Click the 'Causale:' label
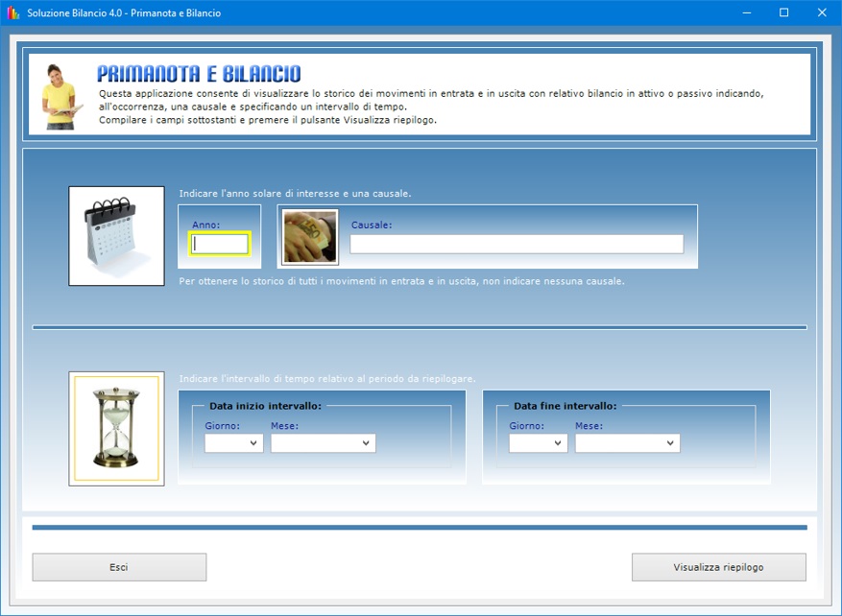The image size is (842, 616). pyautogui.click(x=372, y=225)
